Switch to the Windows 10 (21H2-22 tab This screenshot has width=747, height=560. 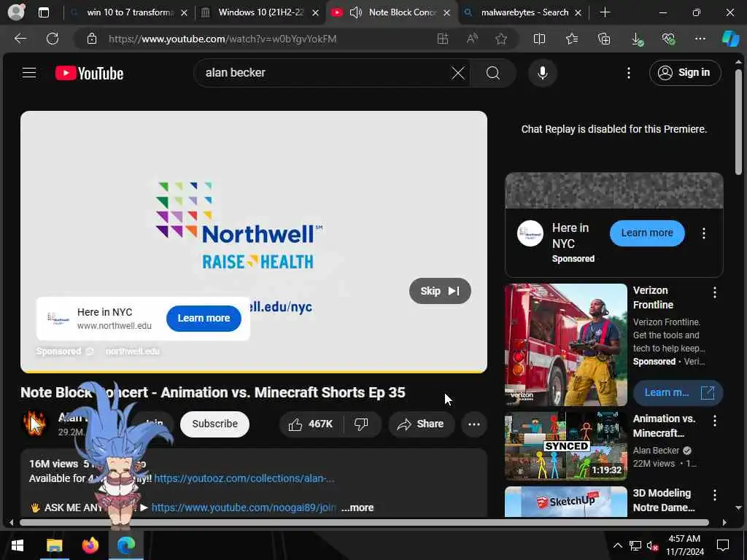[260, 12]
